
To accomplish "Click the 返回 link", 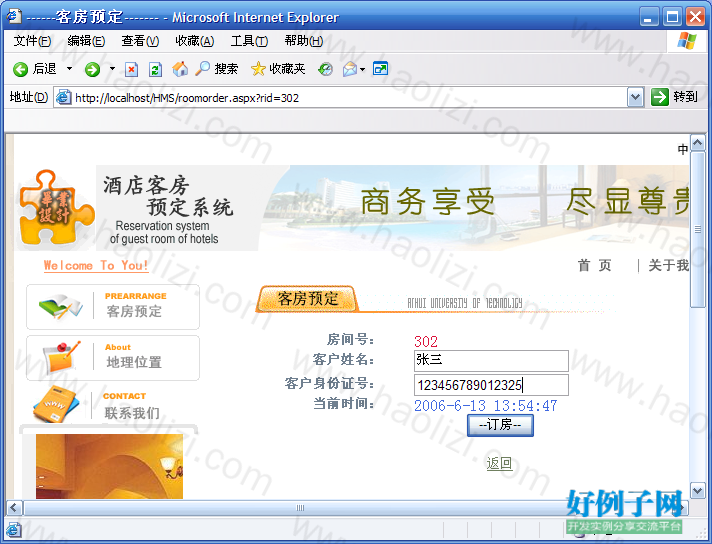I will pyautogui.click(x=499, y=463).
